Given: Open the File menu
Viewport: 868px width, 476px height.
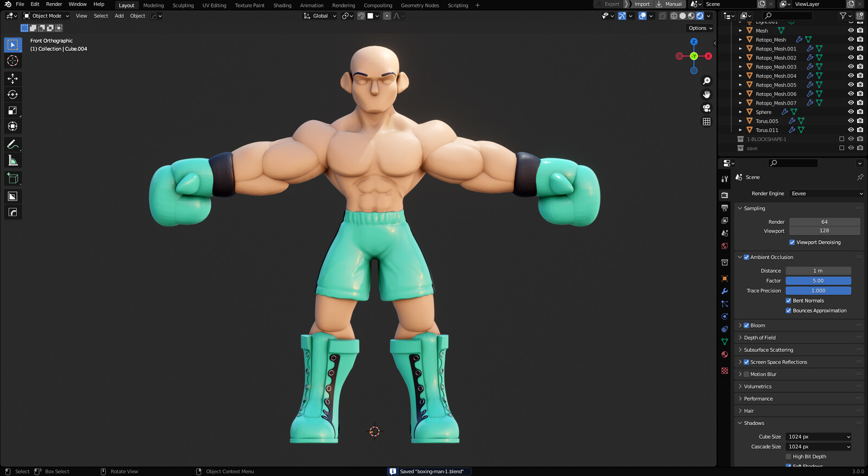Looking at the screenshot, I should click(20, 4).
